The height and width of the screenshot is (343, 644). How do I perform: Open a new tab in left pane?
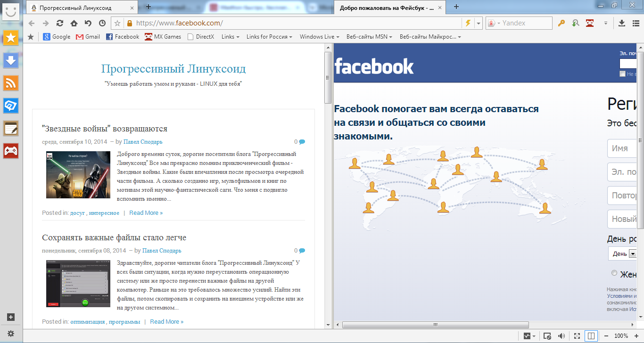149,7
